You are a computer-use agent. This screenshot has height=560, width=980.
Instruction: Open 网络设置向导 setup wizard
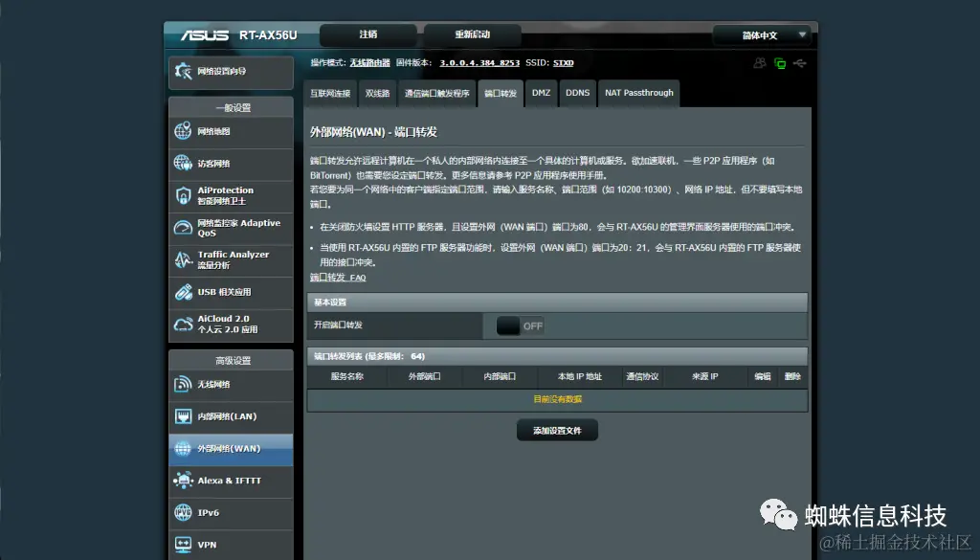(x=230, y=72)
